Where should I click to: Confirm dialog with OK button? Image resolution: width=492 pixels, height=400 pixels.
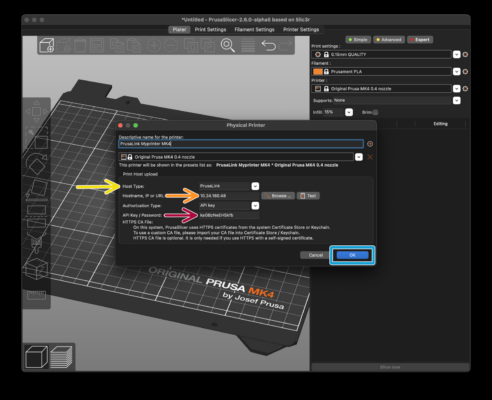pyautogui.click(x=352, y=255)
